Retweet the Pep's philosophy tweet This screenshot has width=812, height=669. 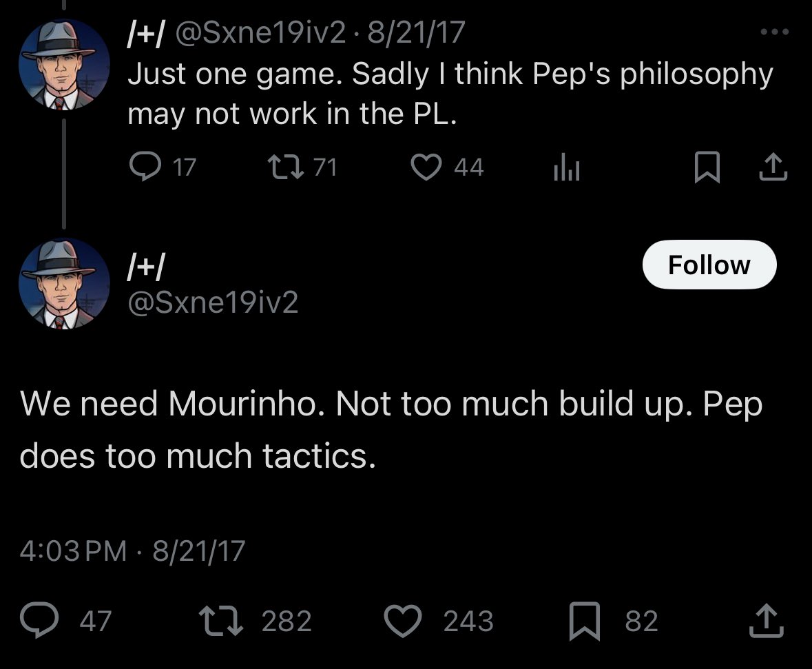(x=285, y=167)
